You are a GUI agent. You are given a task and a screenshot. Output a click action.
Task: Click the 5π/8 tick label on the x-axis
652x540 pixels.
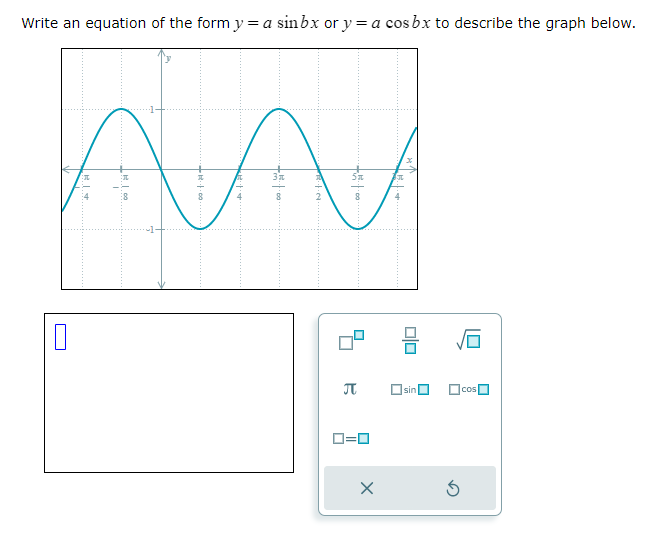tap(358, 186)
